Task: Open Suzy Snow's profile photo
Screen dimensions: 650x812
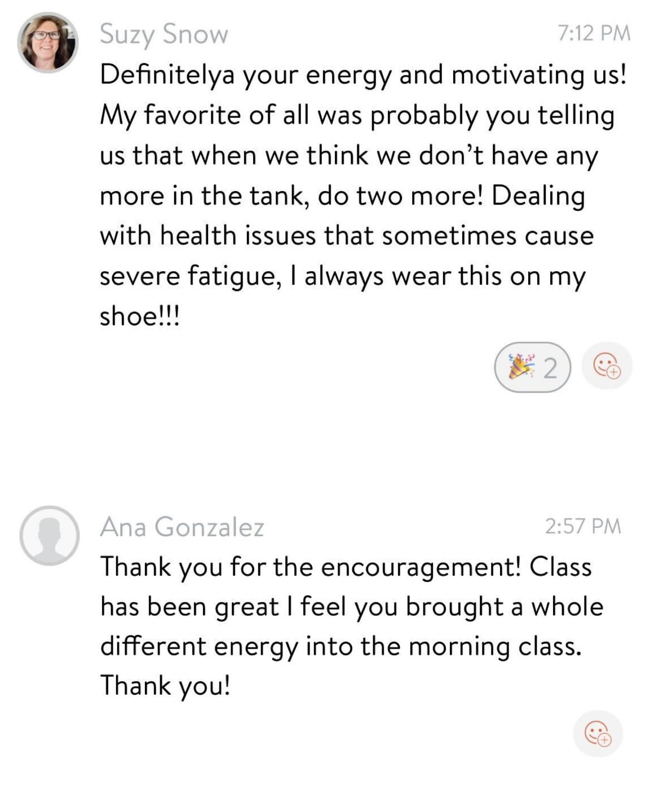Action: (47, 43)
